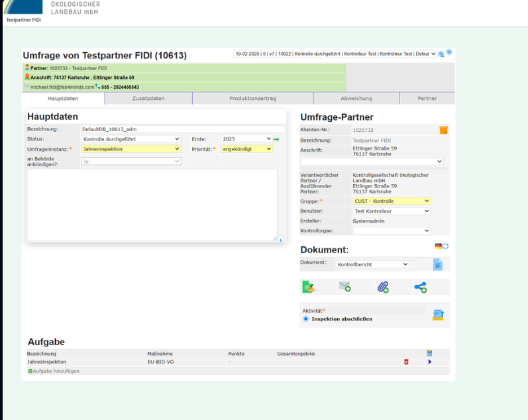The image size is (528, 420).
Task: Expand the Umfrageninstanz dropdown
Action: tap(131, 149)
